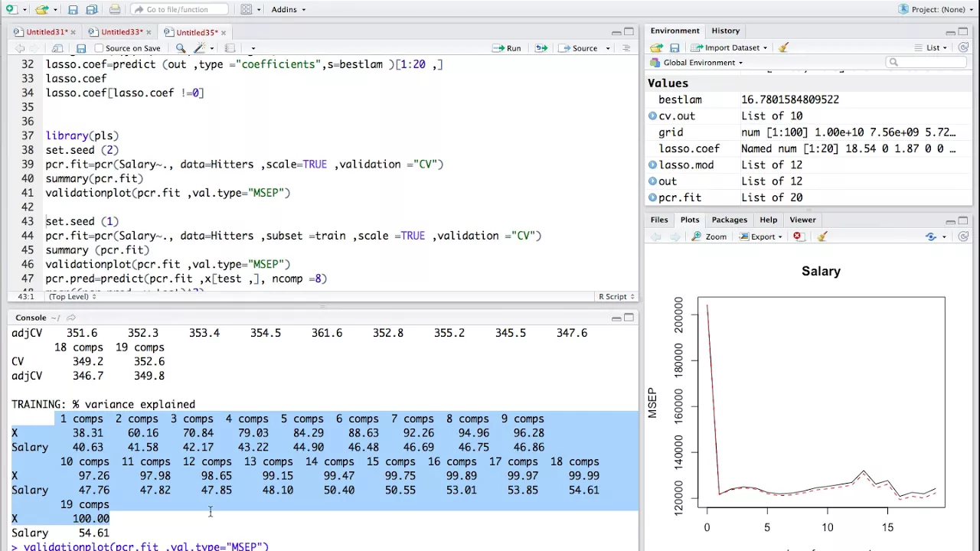
Task: Open the Export plot menu
Action: tap(761, 236)
